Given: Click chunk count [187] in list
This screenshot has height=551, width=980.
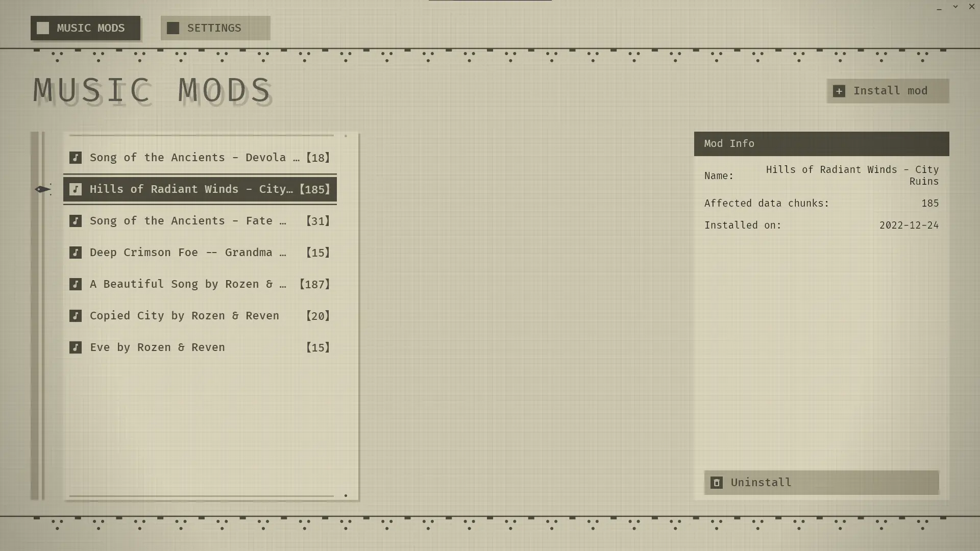Looking at the screenshot, I should click(314, 284).
